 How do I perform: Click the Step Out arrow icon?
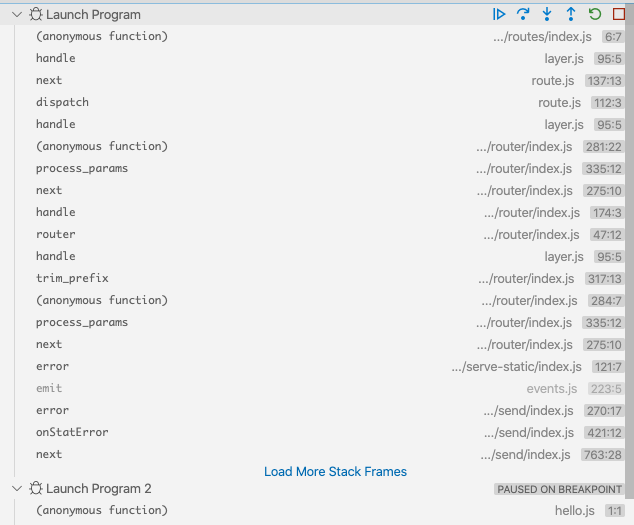(x=571, y=14)
